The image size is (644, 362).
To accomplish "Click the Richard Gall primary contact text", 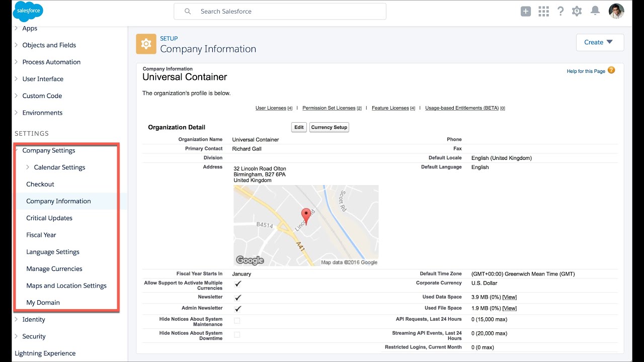I will [x=247, y=149].
